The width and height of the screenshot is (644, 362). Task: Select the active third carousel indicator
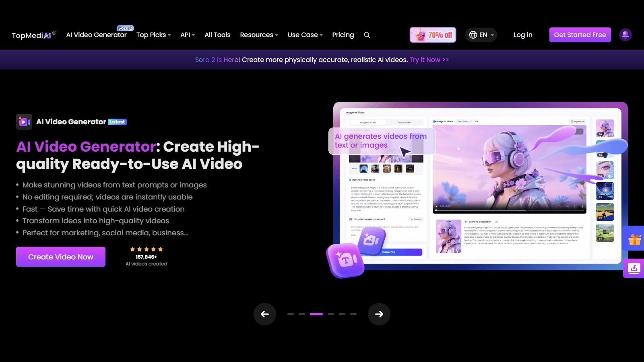(316, 314)
